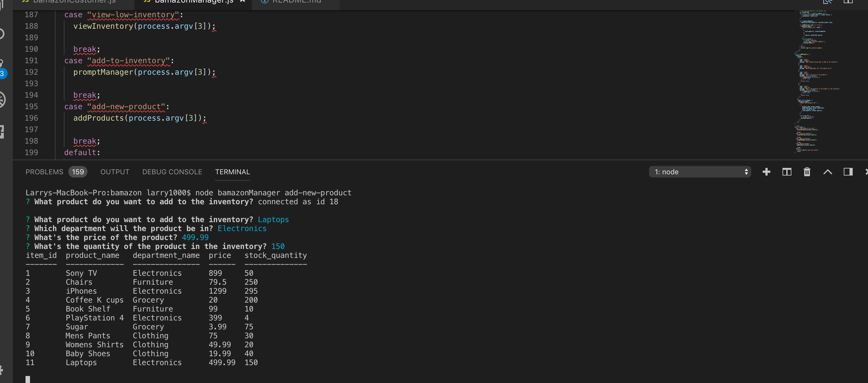Switch to the DEBUG CONSOLE tab
The width and height of the screenshot is (868, 383).
[x=172, y=172]
